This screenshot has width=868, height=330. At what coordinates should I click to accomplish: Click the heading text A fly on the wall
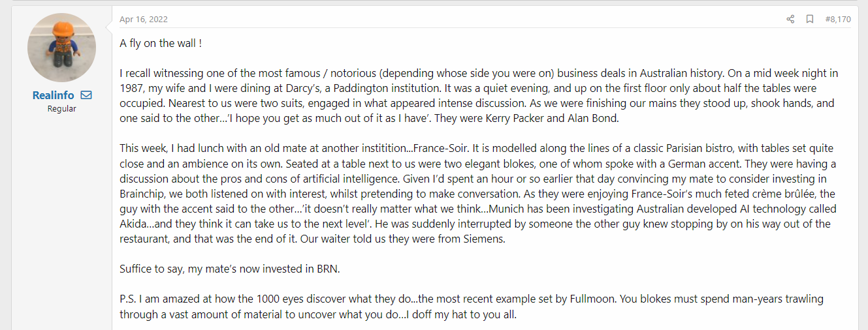pos(161,44)
